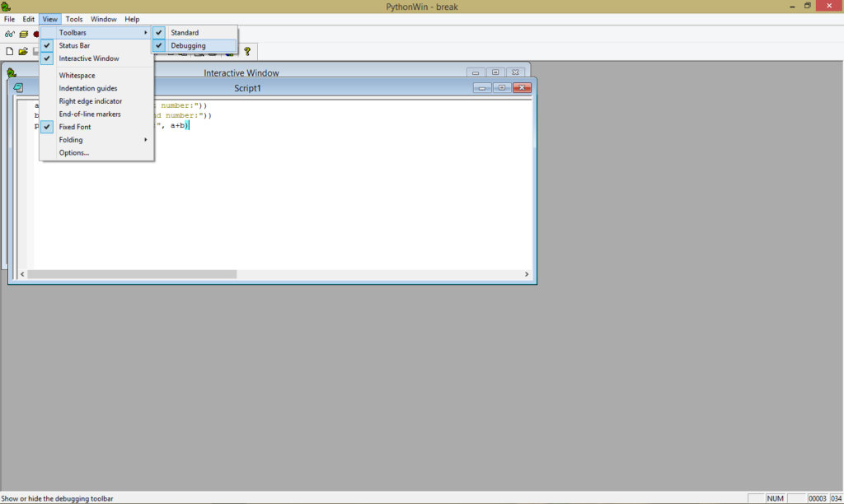Click the 00003 line number in status bar

click(x=817, y=498)
